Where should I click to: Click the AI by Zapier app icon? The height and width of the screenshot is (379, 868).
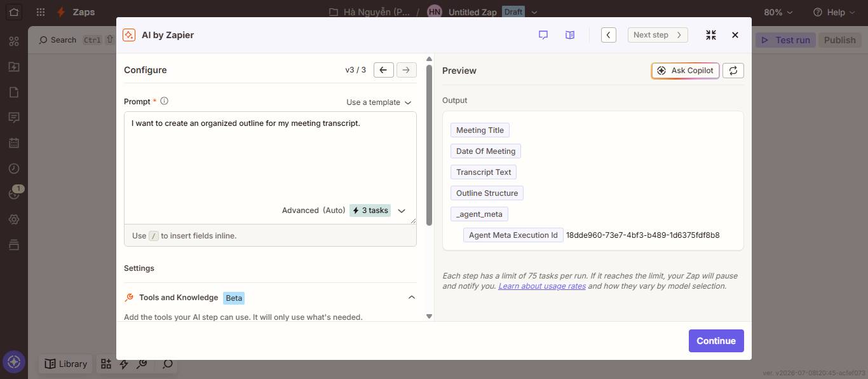tap(129, 35)
